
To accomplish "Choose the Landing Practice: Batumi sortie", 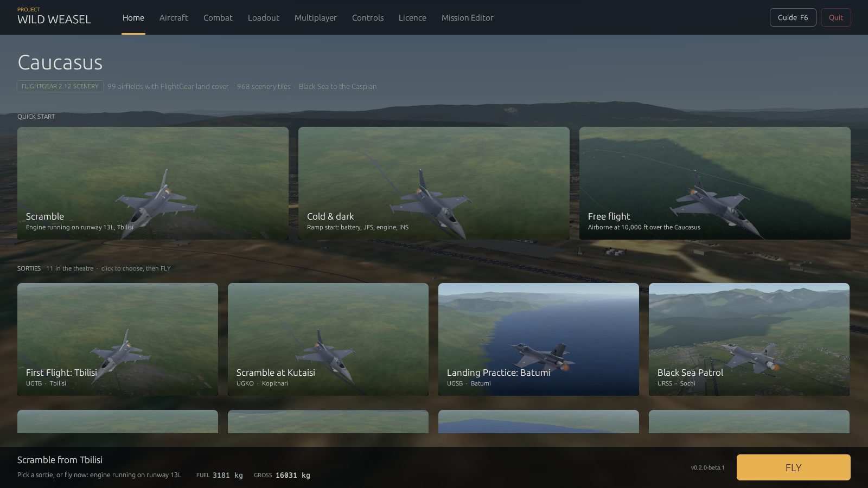I will click(539, 339).
